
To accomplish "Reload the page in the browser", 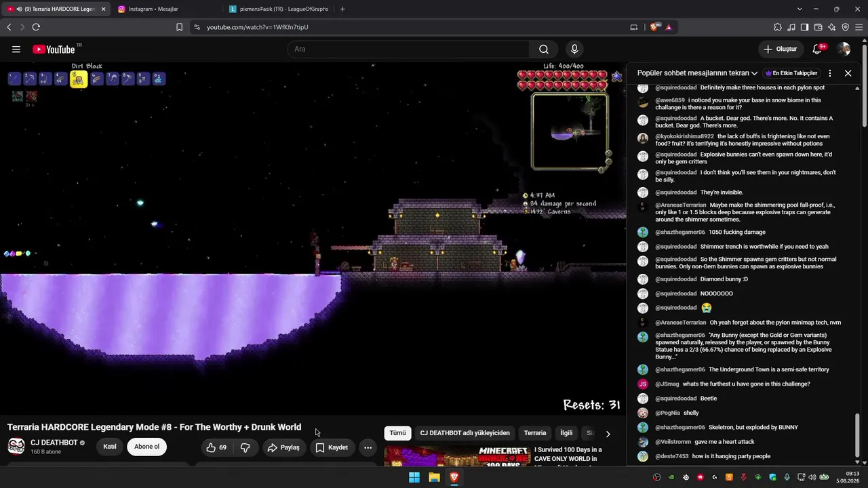I will [x=36, y=27].
